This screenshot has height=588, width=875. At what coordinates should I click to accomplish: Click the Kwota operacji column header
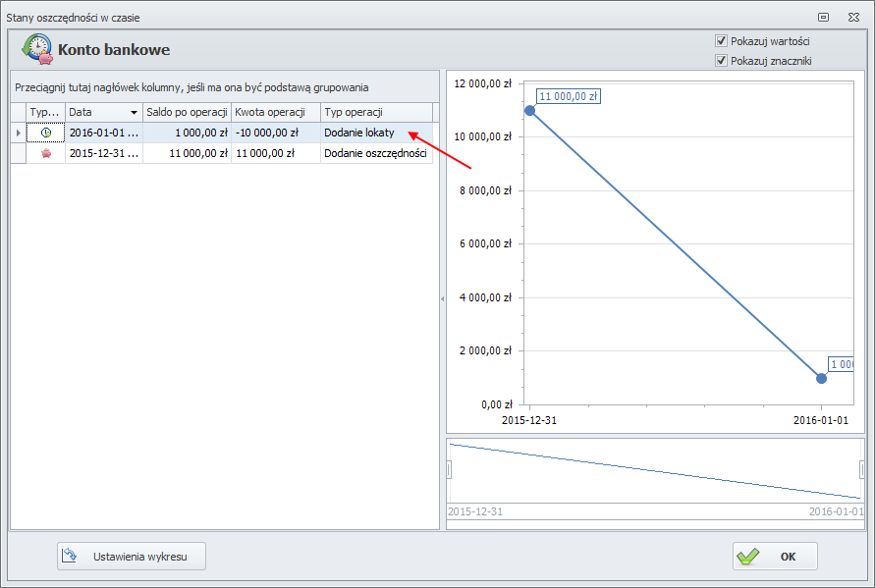tap(275, 112)
